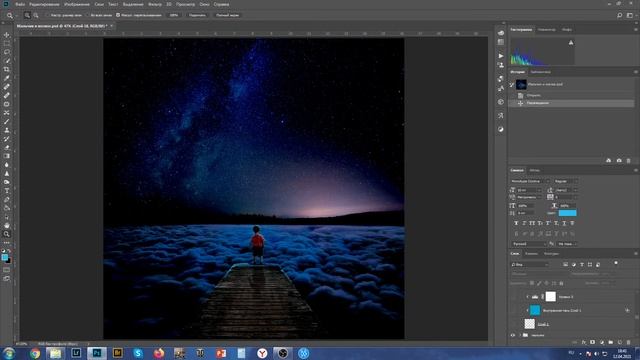Select the Eraser tool
640x360 pixels.
[x=7, y=147]
